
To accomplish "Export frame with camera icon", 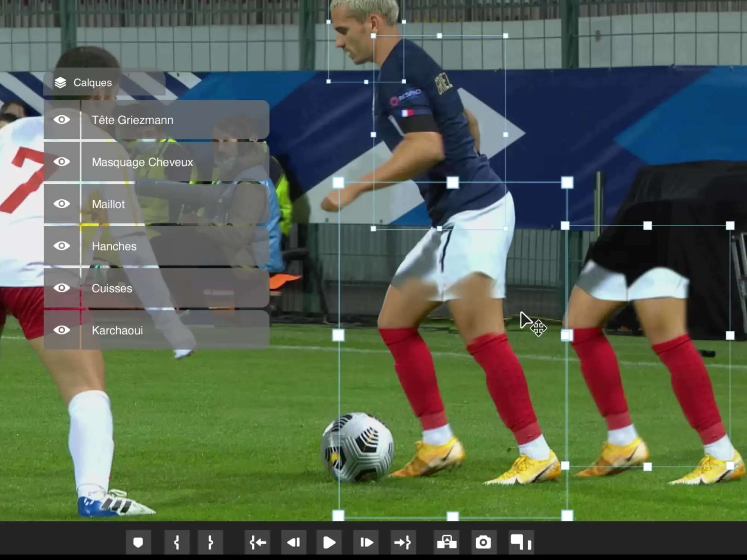I will 483,542.
